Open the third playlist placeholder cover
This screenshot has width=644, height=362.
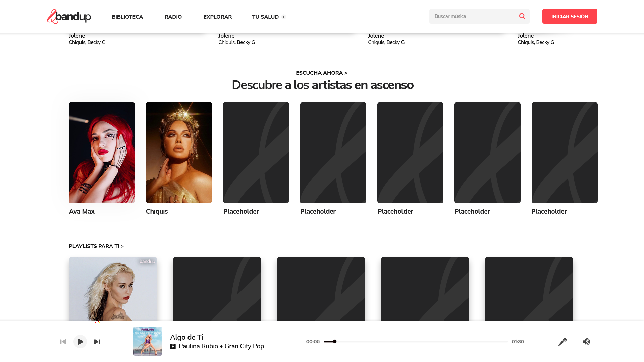click(x=321, y=289)
